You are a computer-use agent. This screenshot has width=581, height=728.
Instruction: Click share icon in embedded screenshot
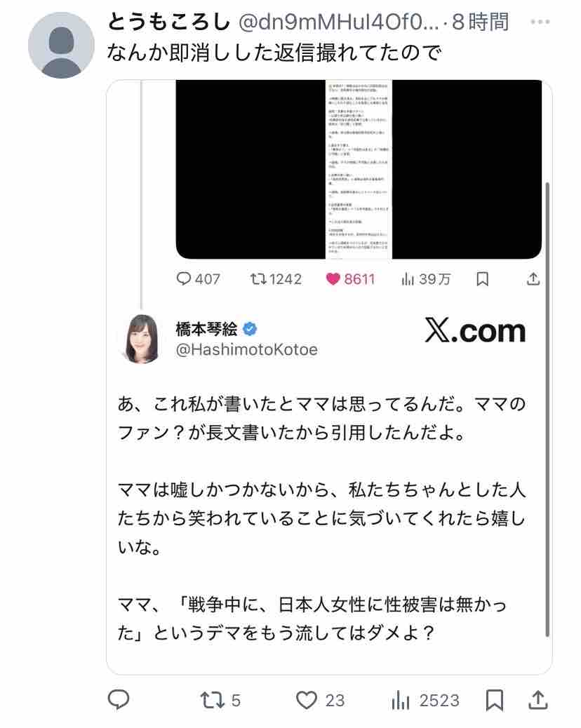(533, 278)
